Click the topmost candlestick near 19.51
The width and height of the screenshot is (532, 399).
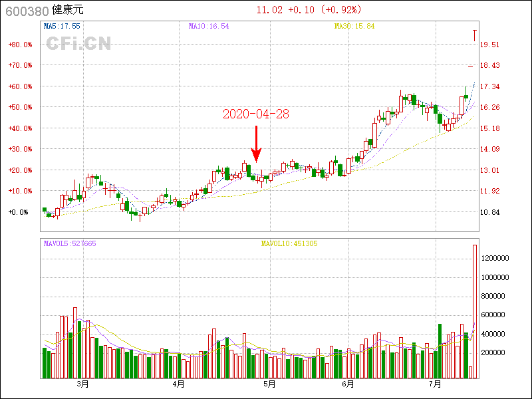474,35
